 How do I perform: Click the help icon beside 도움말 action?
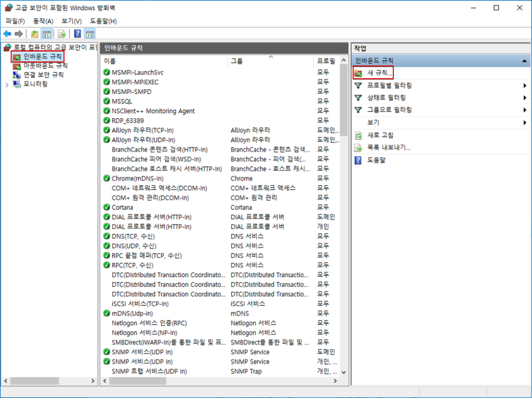[358, 160]
